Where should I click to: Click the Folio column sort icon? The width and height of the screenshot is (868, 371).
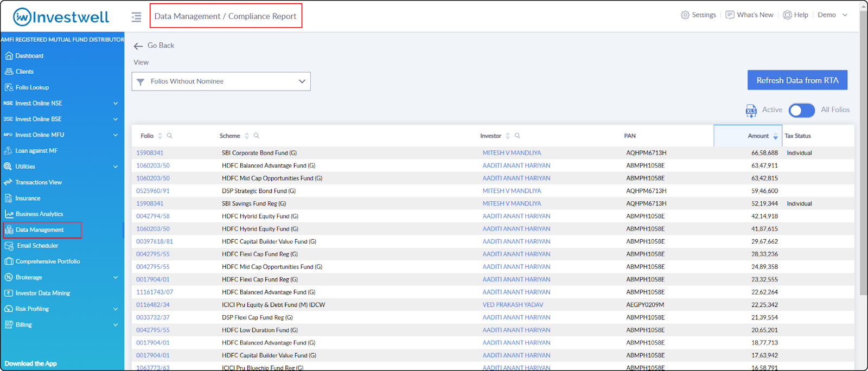coord(160,136)
